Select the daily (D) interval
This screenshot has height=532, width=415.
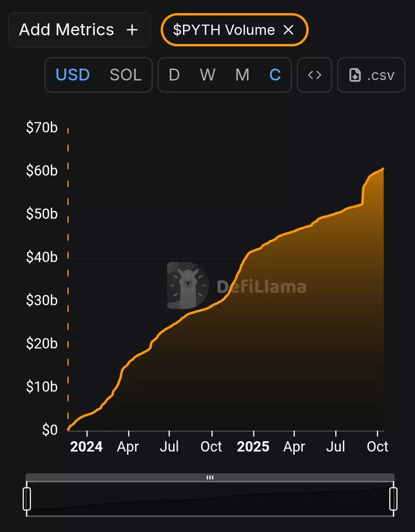point(174,75)
